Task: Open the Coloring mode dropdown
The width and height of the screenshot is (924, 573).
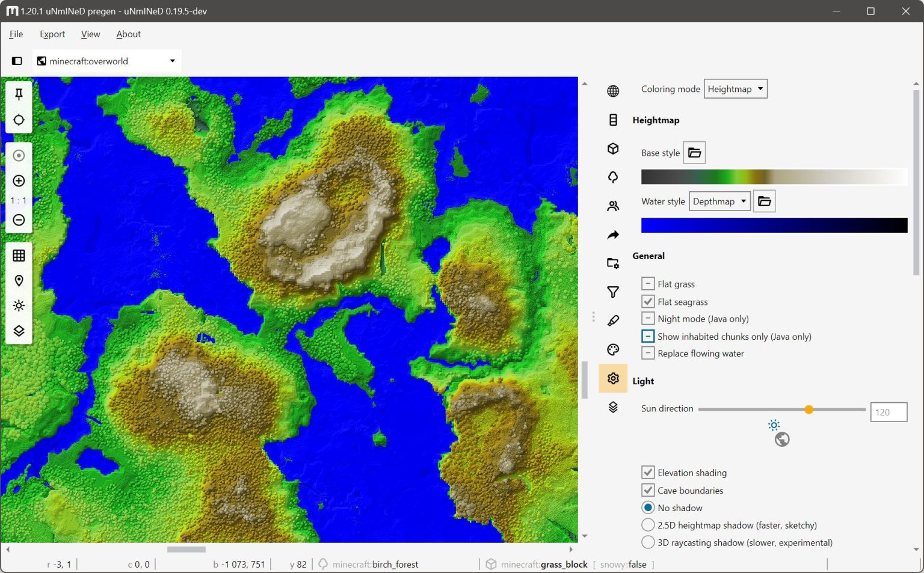Action: 735,88
